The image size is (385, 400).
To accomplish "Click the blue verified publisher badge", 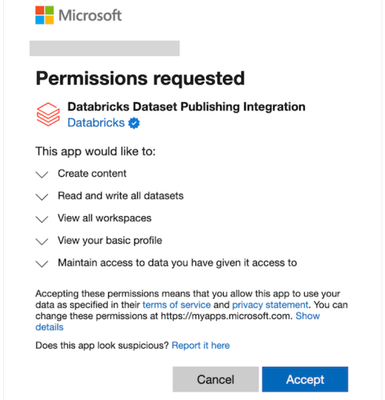I will tap(134, 123).
